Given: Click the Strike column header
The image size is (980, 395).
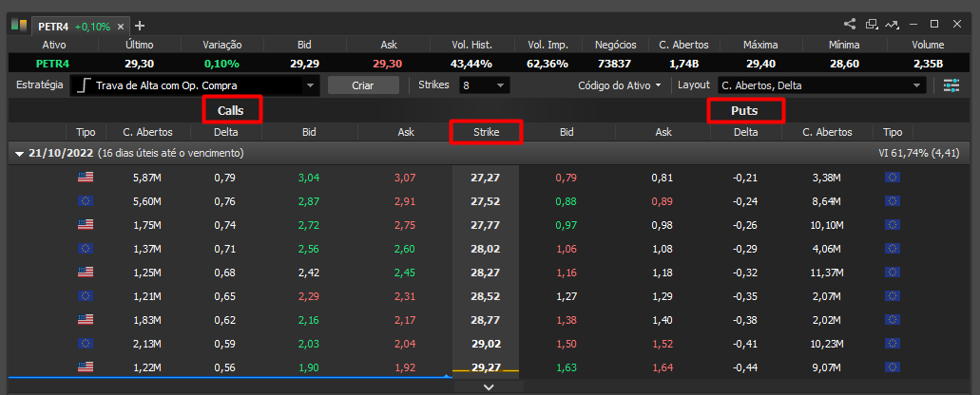Looking at the screenshot, I should (487, 132).
